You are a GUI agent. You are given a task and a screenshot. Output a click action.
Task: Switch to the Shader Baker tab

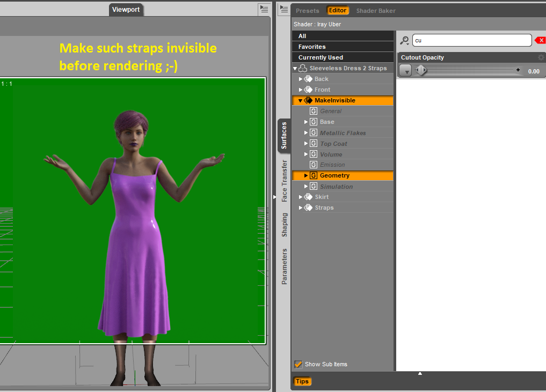(376, 11)
